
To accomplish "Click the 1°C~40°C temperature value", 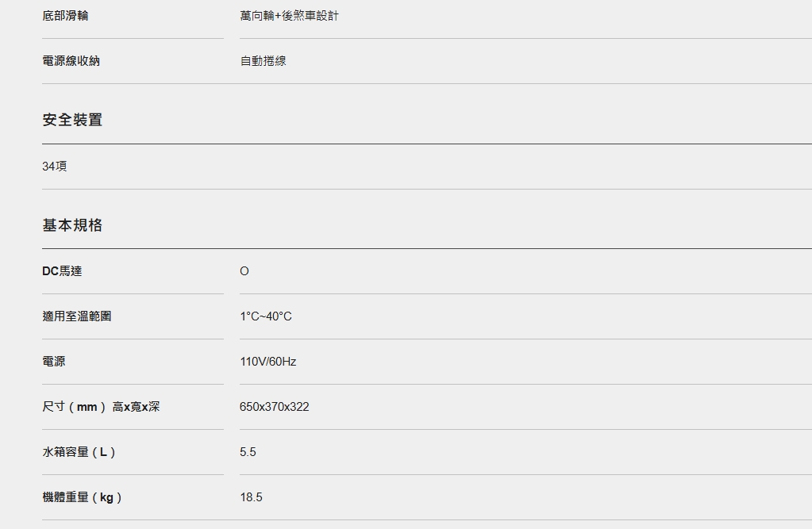I will [x=266, y=316].
